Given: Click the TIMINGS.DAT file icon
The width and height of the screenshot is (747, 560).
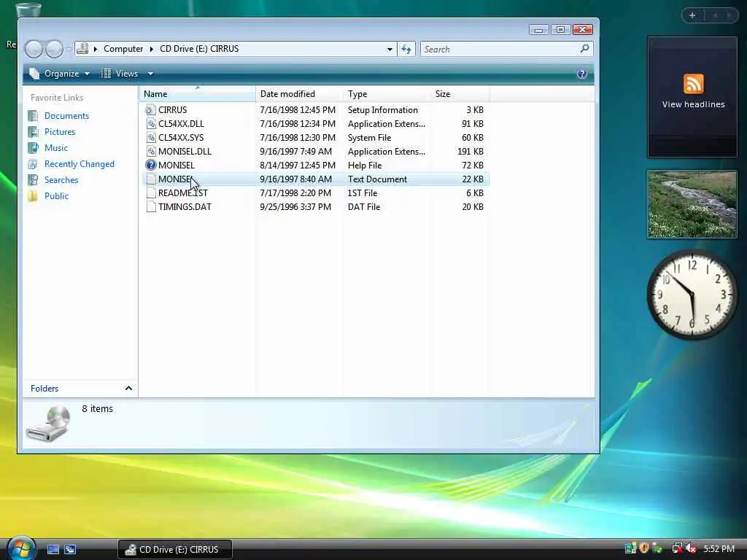Looking at the screenshot, I should point(150,206).
